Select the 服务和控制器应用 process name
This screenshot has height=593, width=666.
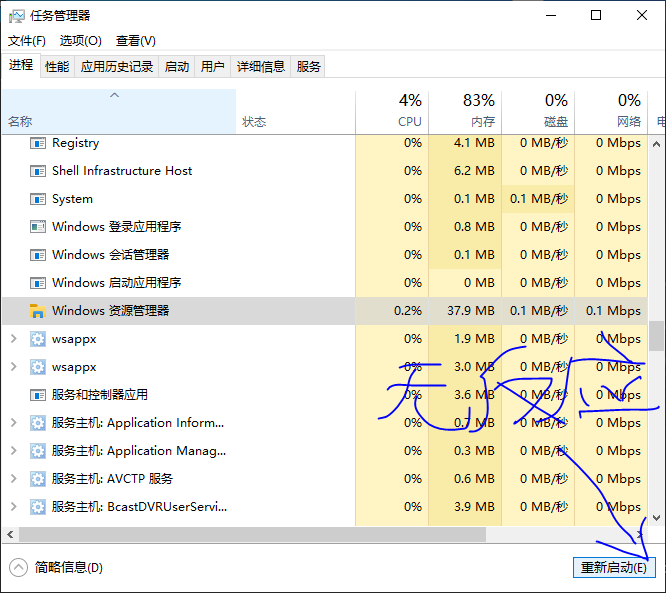point(100,395)
